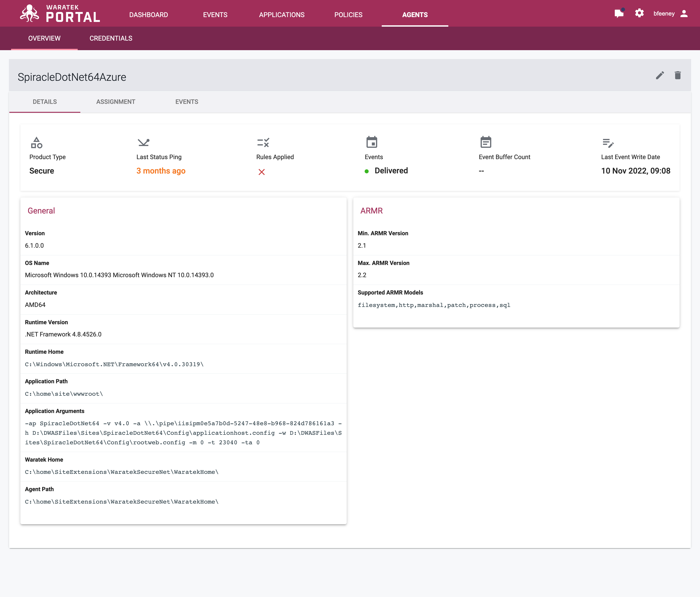Image resolution: width=700 pixels, height=597 pixels.
Task: Click '.NET Framework 4.8.4526.0' runtime version
Action: 63,334
